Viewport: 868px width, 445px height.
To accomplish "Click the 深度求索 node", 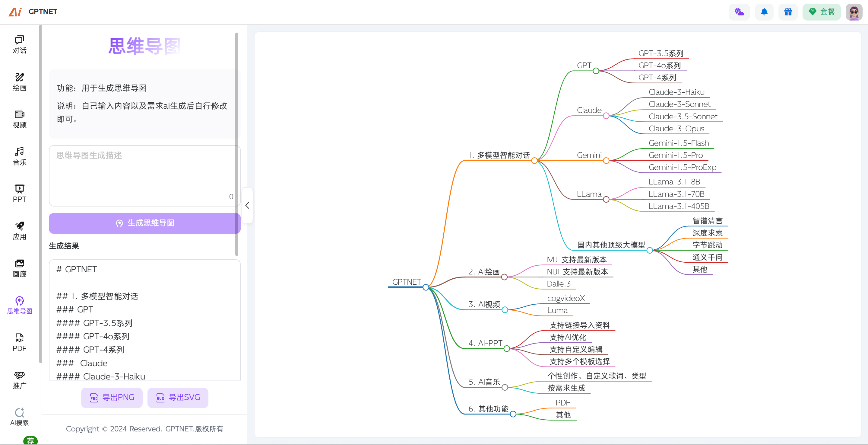I will 707,233.
